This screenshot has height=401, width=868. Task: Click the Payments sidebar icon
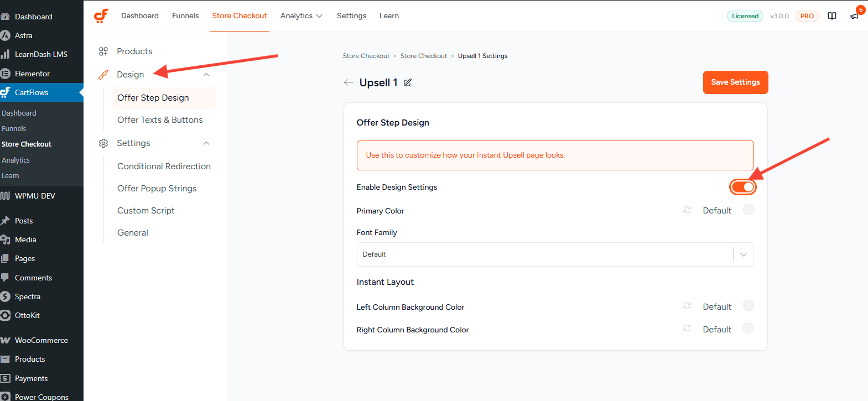point(5,378)
